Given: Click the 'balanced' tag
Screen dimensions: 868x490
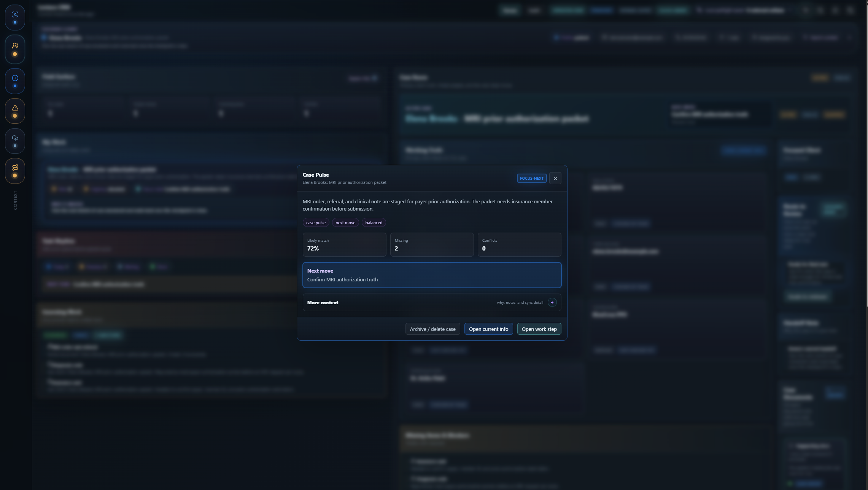Looking at the screenshot, I should click(374, 223).
